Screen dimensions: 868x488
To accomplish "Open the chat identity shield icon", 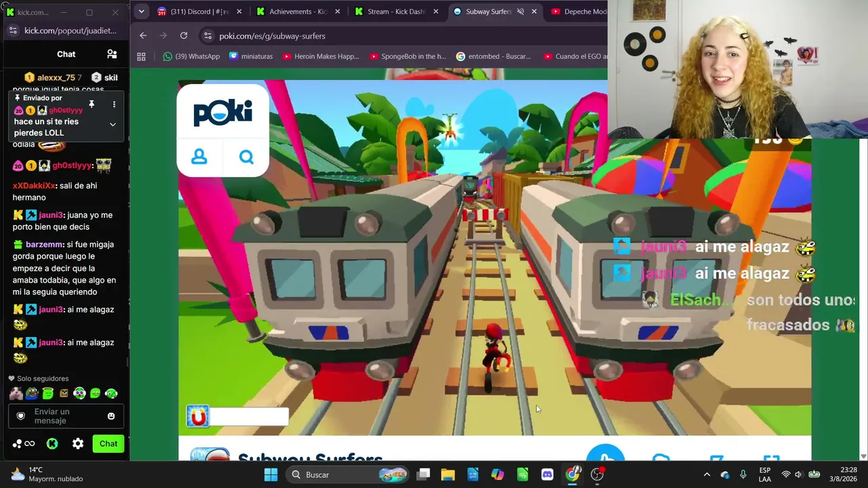I will click(x=21, y=416).
